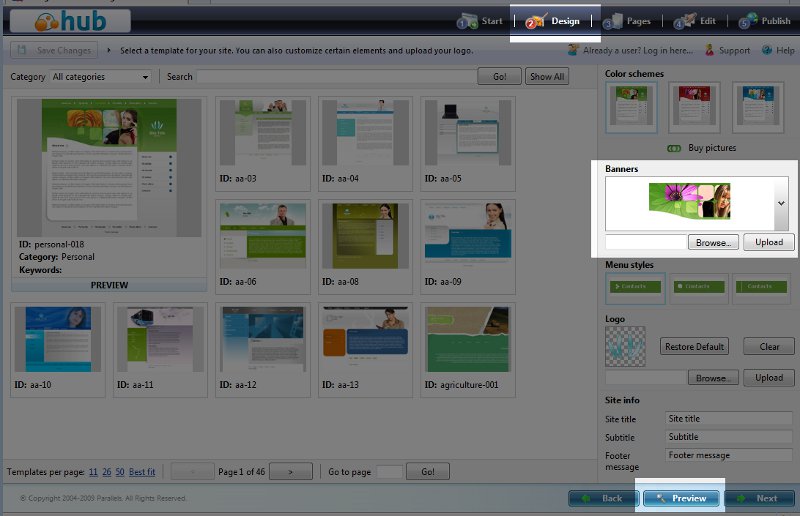Go to the Publish step icon
The width and height of the screenshot is (800, 516).
[748, 21]
